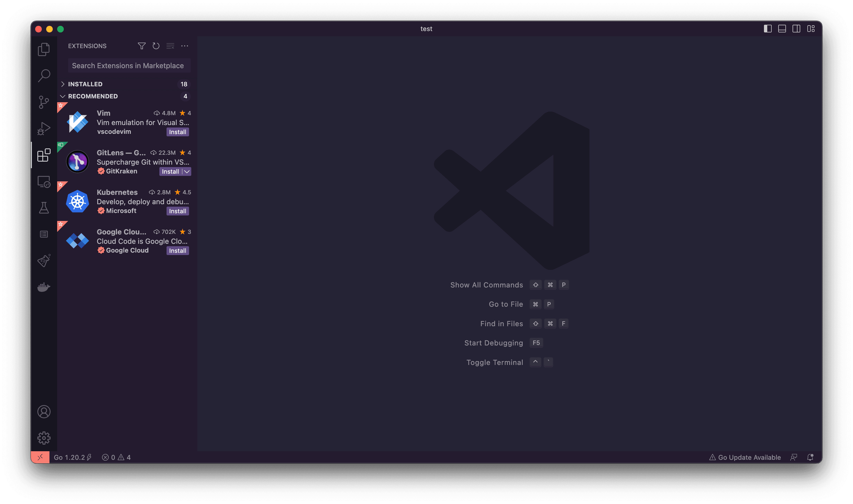The height and width of the screenshot is (504, 853).
Task: Open the Manage gear menu
Action: 44,438
